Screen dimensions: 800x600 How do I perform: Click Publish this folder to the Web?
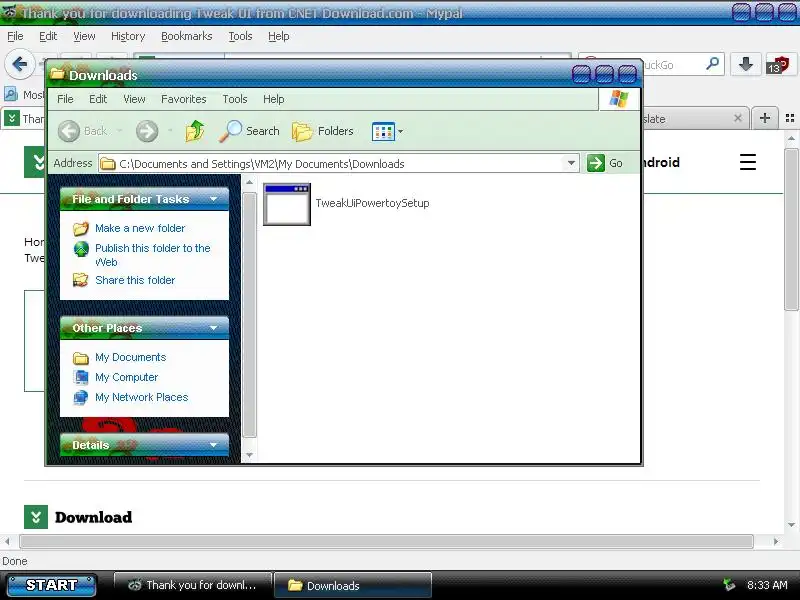[x=153, y=255]
